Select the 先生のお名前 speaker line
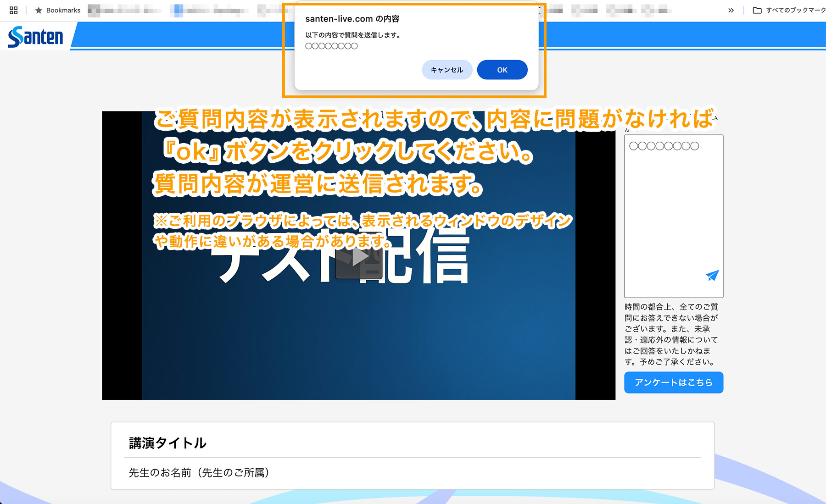The height and width of the screenshot is (504, 826). point(199,473)
